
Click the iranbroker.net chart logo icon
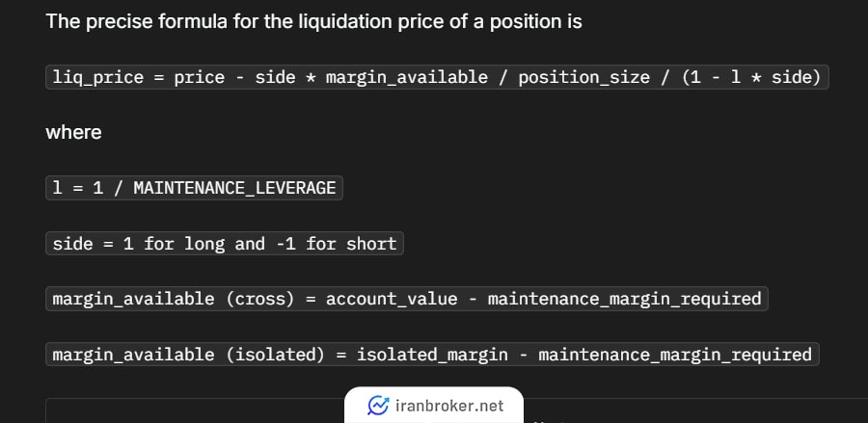point(378,406)
